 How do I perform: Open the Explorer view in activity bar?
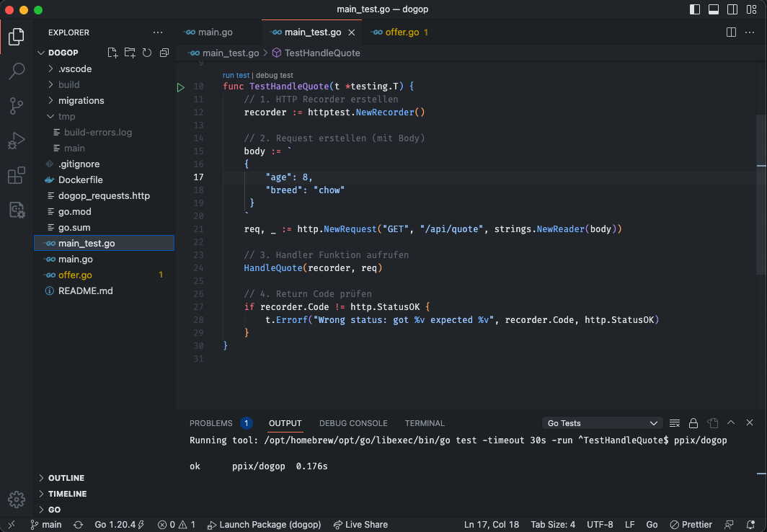click(16, 37)
